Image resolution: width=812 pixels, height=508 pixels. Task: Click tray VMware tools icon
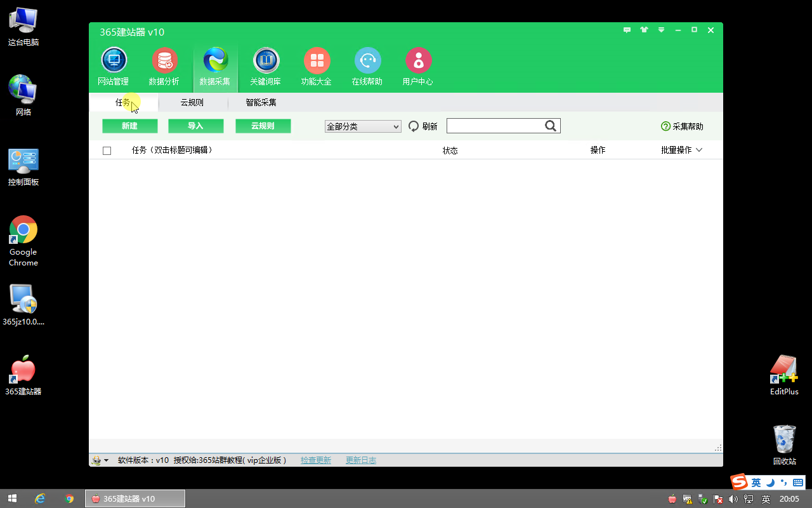click(x=688, y=499)
